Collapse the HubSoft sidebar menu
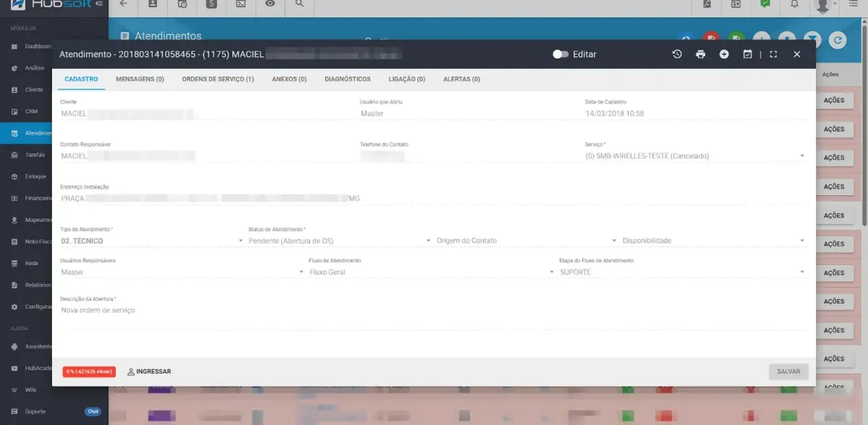 98,4
